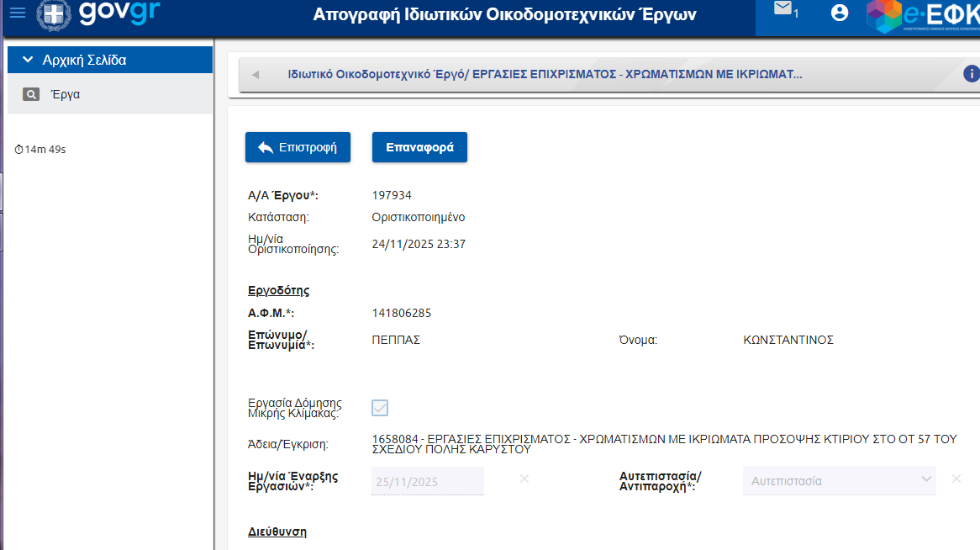Image resolution: width=980 pixels, height=550 pixels.
Task: Clear the Ημ/νία Έναρξης Εργασιών date with X
Action: [524, 479]
